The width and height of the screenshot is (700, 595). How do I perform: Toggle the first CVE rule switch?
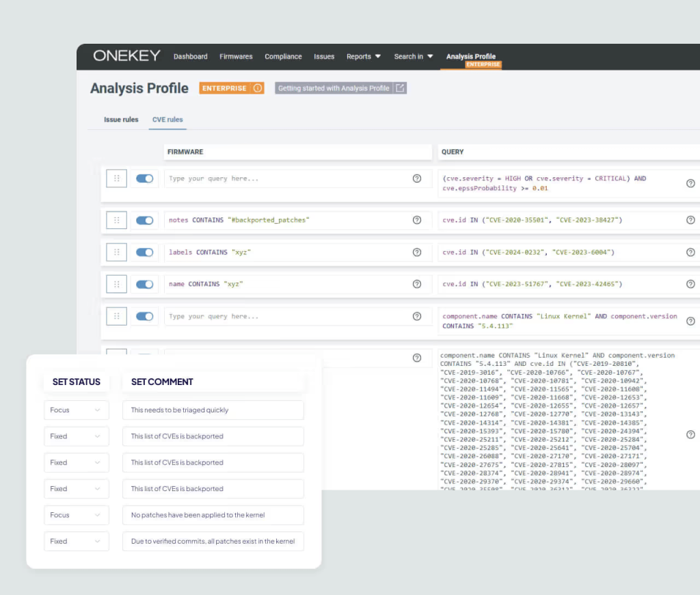tap(144, 178)
